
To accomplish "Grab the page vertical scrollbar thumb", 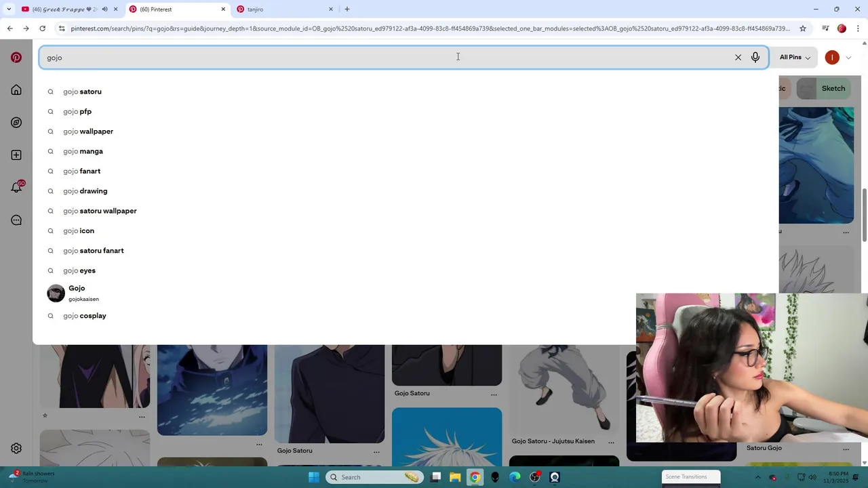I will [865, 213].
